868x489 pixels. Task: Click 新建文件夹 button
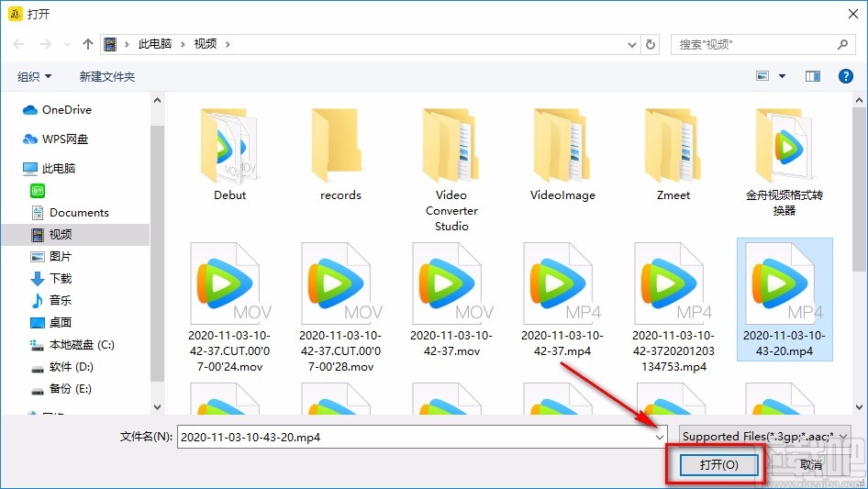point(106,76)
